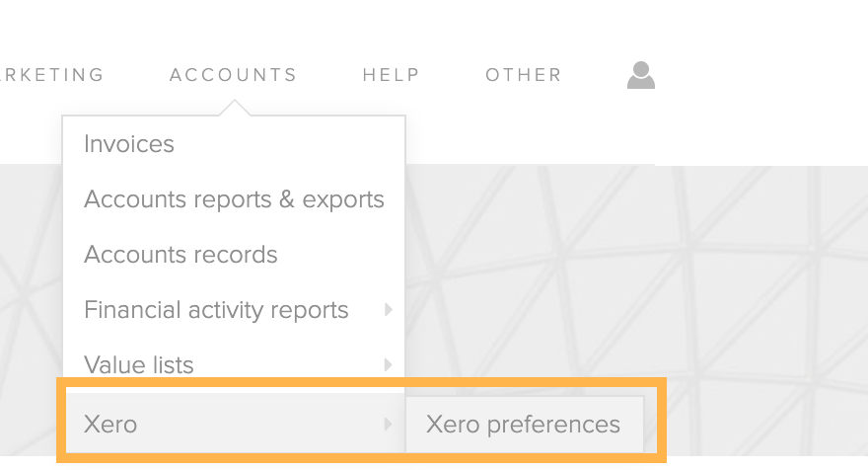This screenshot has width=868, height=470.
Task: Choose the Value lists menu item
Action: click(138, 364)
